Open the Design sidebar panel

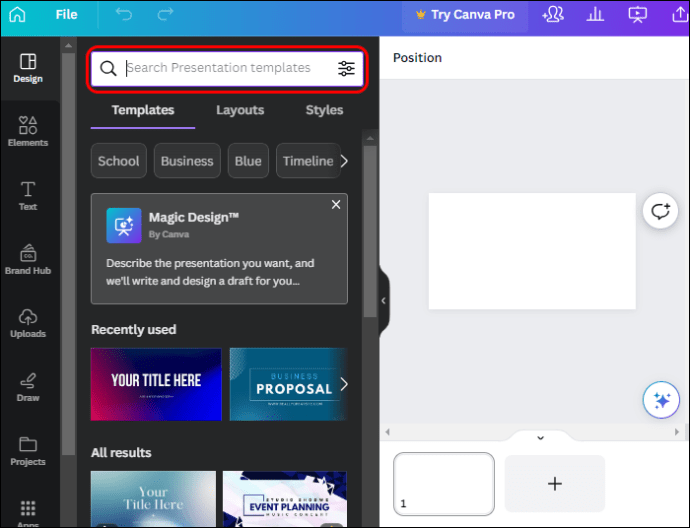28,68
